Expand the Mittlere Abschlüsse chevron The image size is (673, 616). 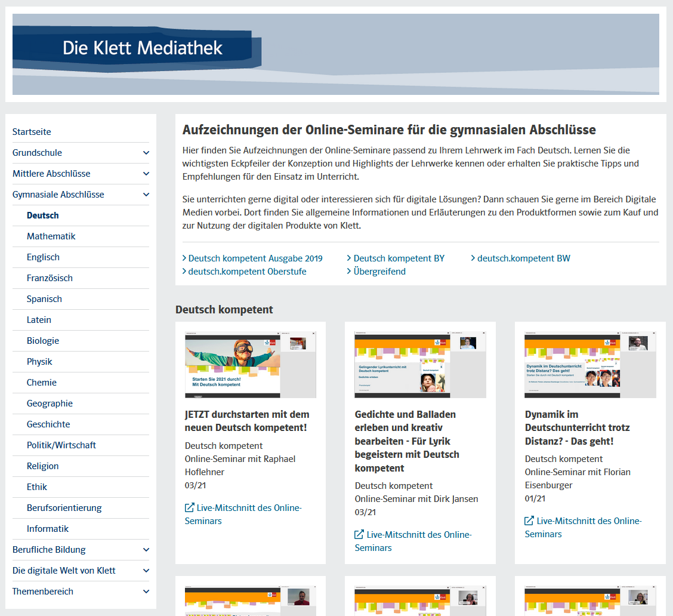(x=146, y=174)
